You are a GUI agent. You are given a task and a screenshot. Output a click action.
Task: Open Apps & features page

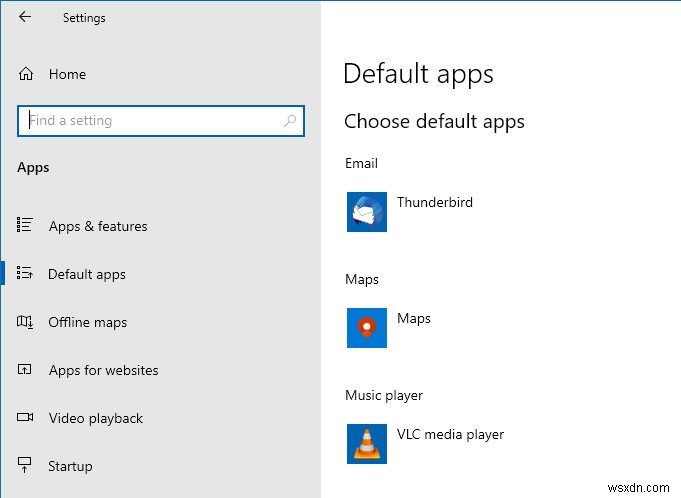pos(98,226)
